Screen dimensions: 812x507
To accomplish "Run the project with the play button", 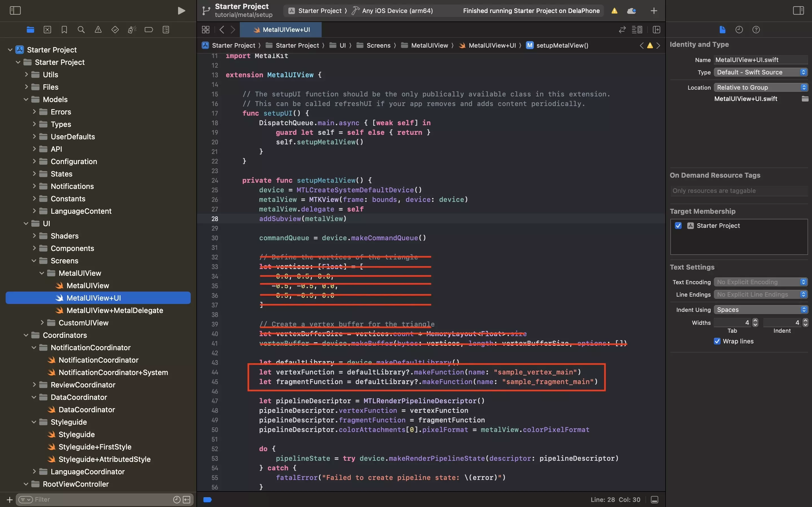I will 181,11.
